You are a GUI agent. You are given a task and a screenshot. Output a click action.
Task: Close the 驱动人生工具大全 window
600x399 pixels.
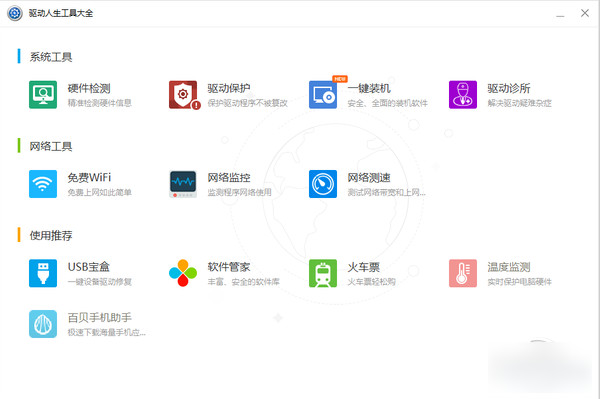click(585, 13)
